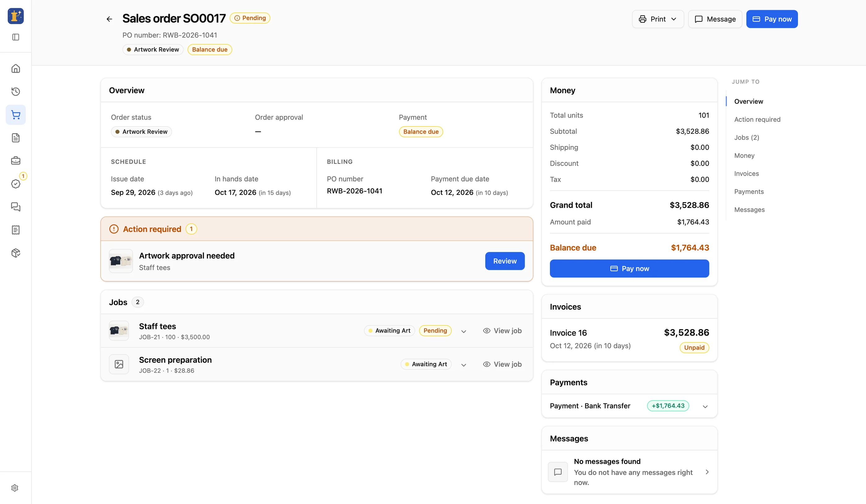Screen dimensions: 866x504
Task: Select the shopping cart orders icon
Action: pos(16,115)
